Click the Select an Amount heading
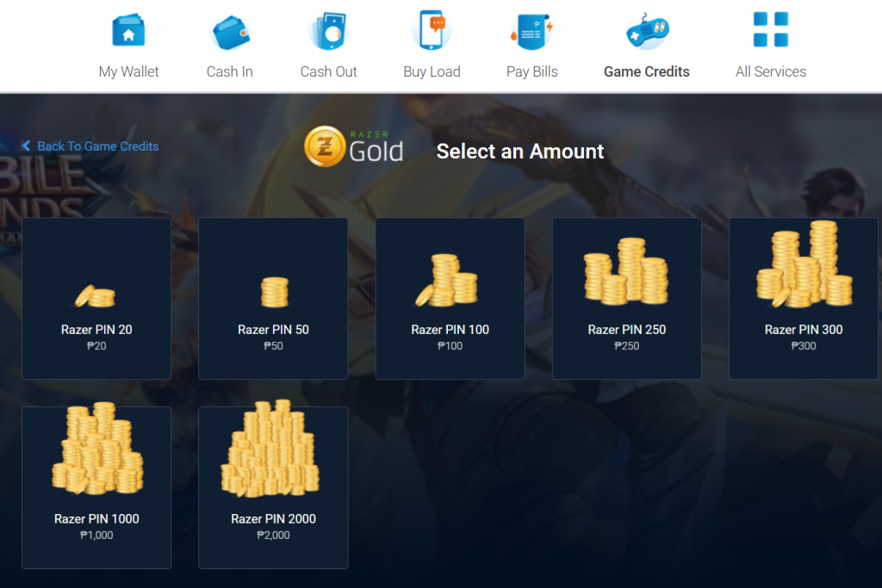Viewport: 882px width, 588px height. pyautogui.click(x=520, y=152)
